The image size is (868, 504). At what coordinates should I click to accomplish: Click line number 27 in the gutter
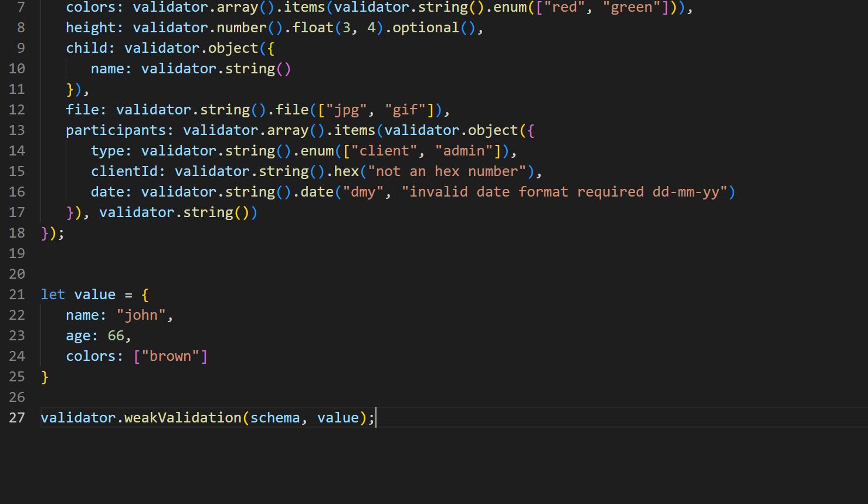pos(17,418)
